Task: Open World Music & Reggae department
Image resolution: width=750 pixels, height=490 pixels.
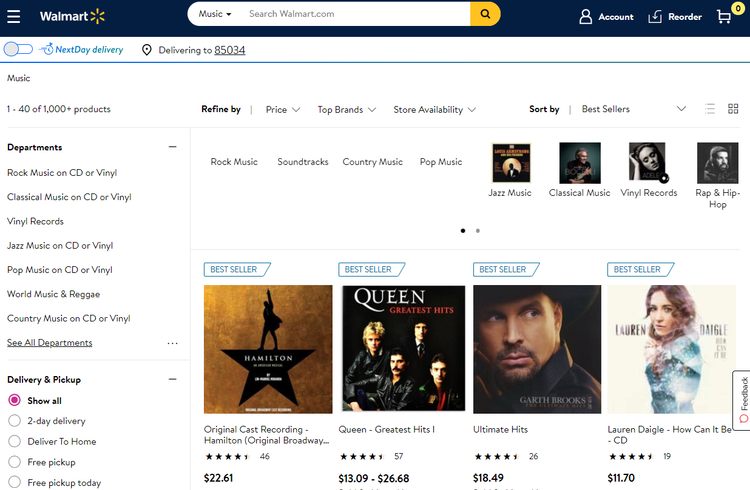Action: [x=54, y=294]
